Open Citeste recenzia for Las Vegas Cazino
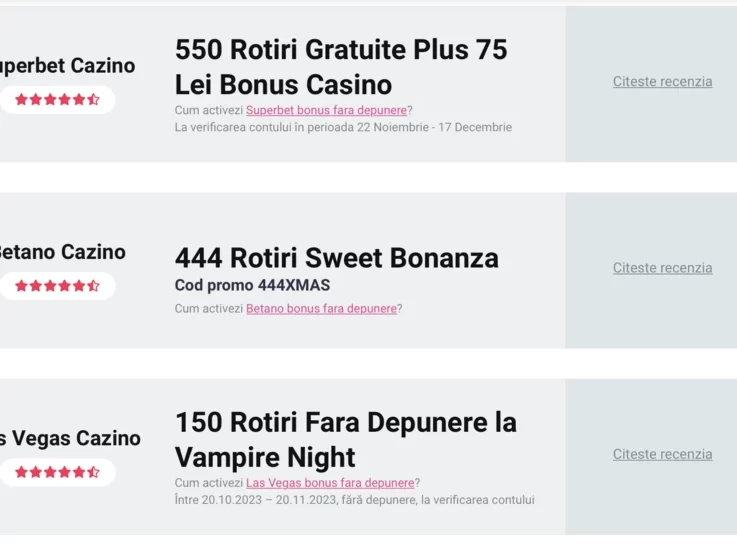Viewport: 737px width, 558px height. pyautogui.click(x=662, y=454)
